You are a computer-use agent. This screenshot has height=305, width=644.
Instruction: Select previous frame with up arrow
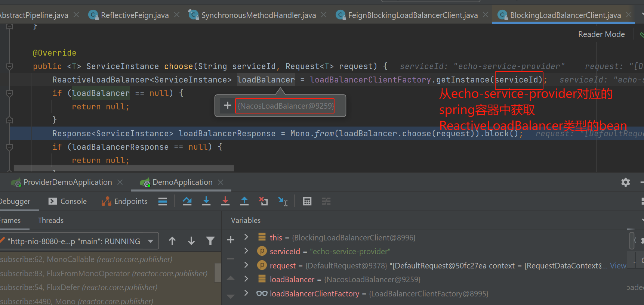tap(172, 241)
